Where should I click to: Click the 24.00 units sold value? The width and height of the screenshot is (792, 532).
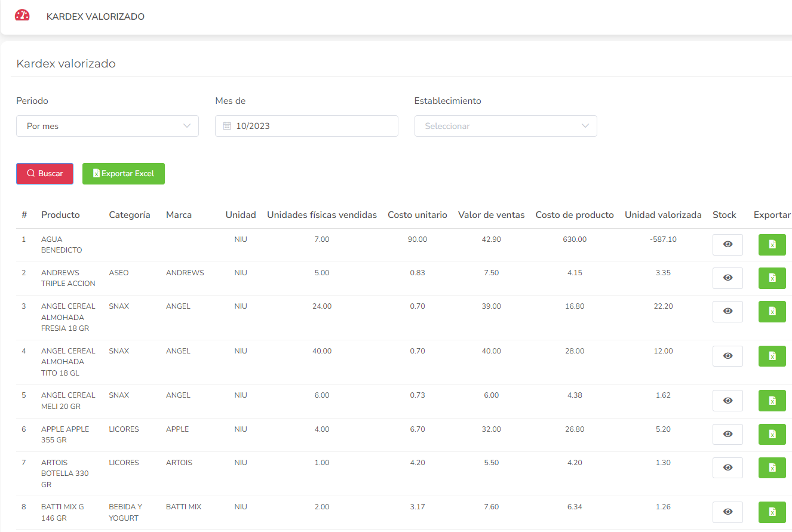[322, 306]
